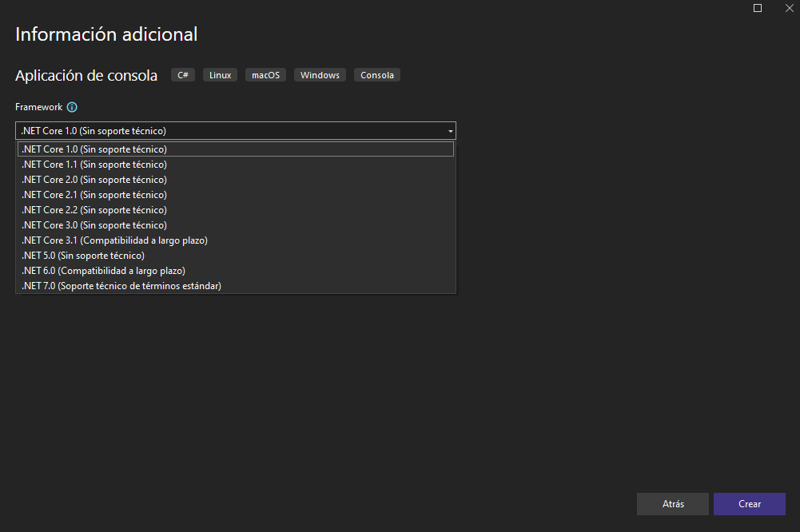Click the Linux tag
The width and height of the screenshot is (800, 532).
220,75
